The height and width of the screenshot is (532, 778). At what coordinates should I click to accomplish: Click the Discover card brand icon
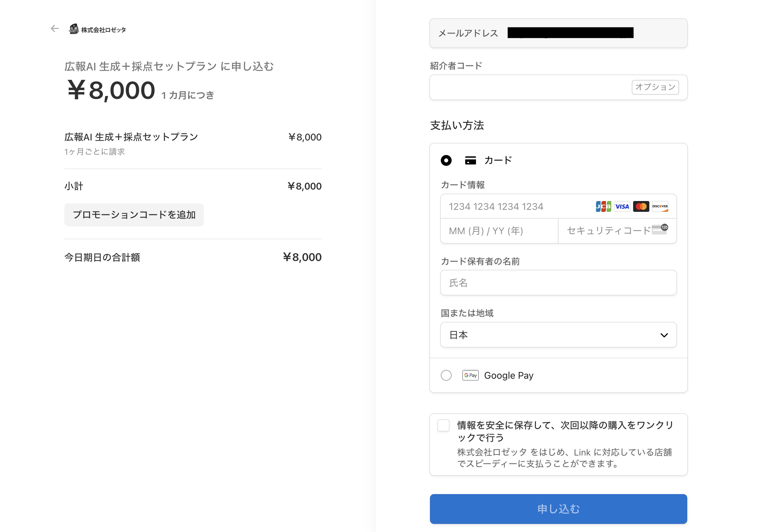[660, 206]
